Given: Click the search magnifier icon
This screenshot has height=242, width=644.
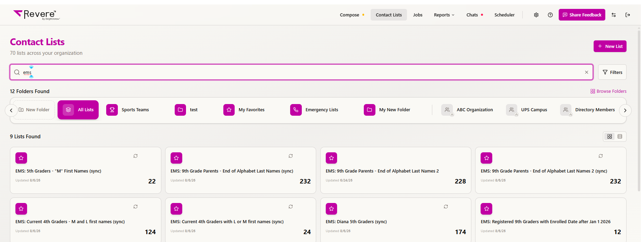Looking at the screenshot, I should (x=17, y=72).
